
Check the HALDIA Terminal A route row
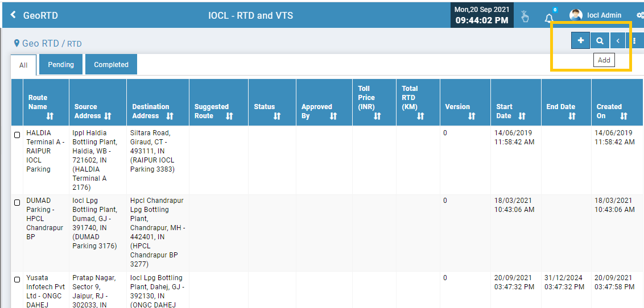coord(17,135)
